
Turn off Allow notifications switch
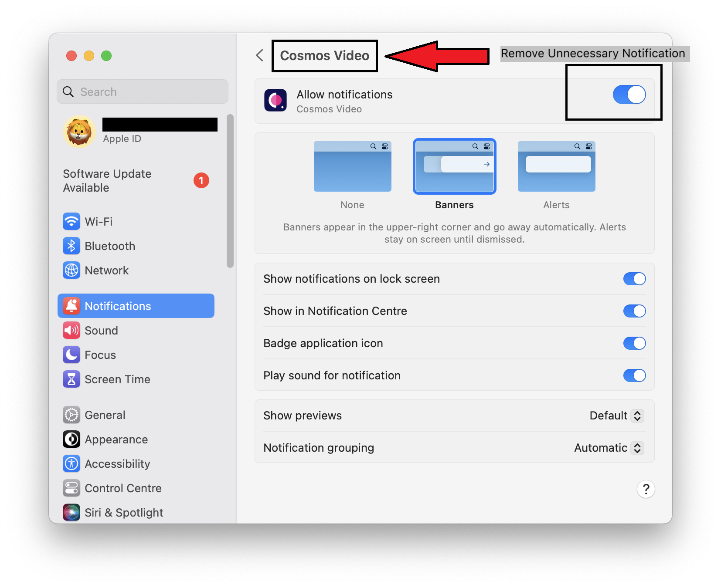tap(629, 95)
